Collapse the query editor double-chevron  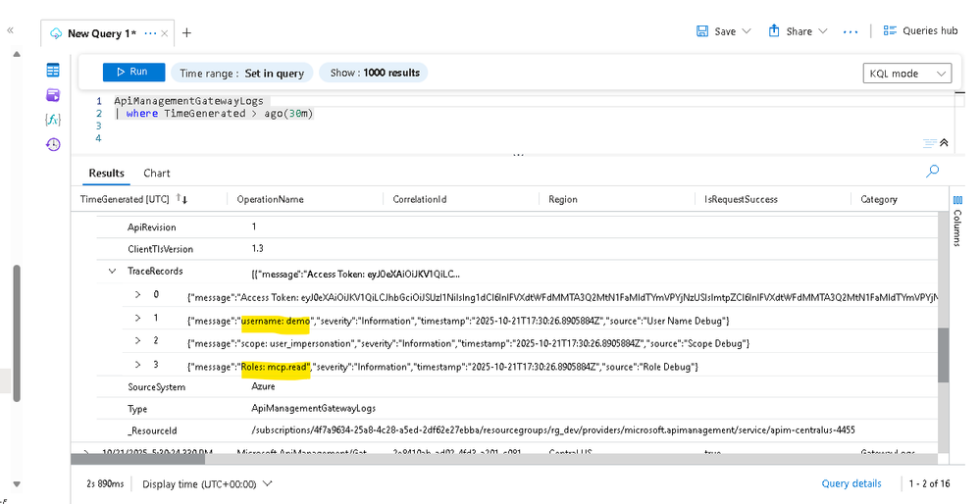[x=944, y=143]
